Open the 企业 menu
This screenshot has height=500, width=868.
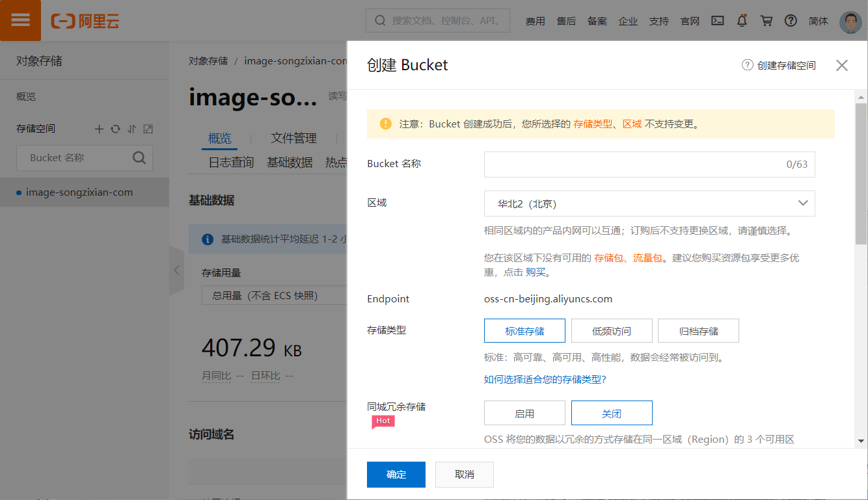(628, 21)
